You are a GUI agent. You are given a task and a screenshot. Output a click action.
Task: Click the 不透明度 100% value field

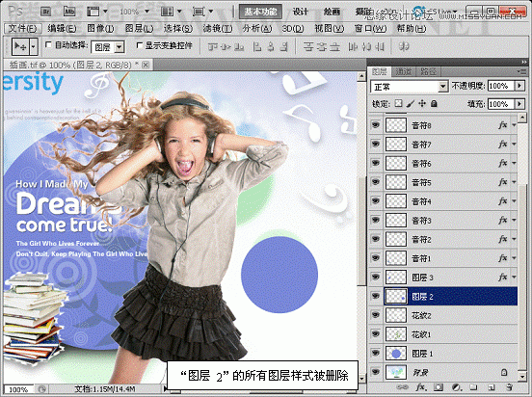click(501, 86)
